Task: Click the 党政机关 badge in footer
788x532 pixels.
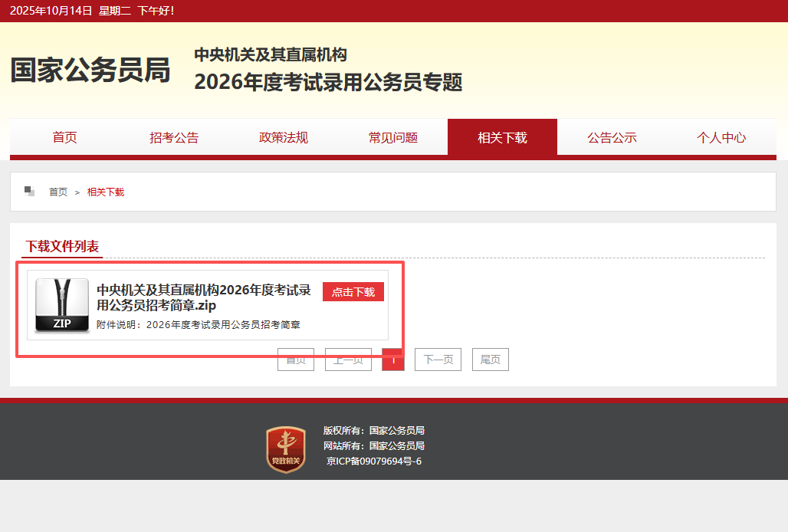Action: [286, 450]
